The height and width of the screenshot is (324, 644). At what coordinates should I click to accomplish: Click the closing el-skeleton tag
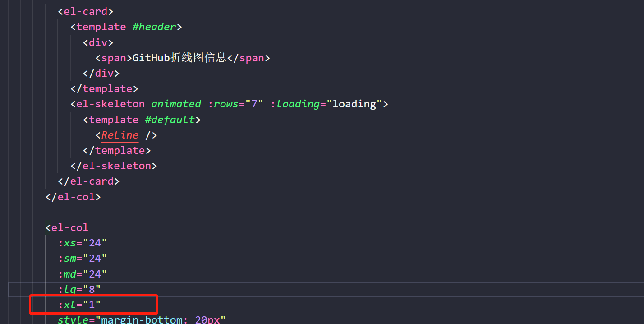click(113, 165)
